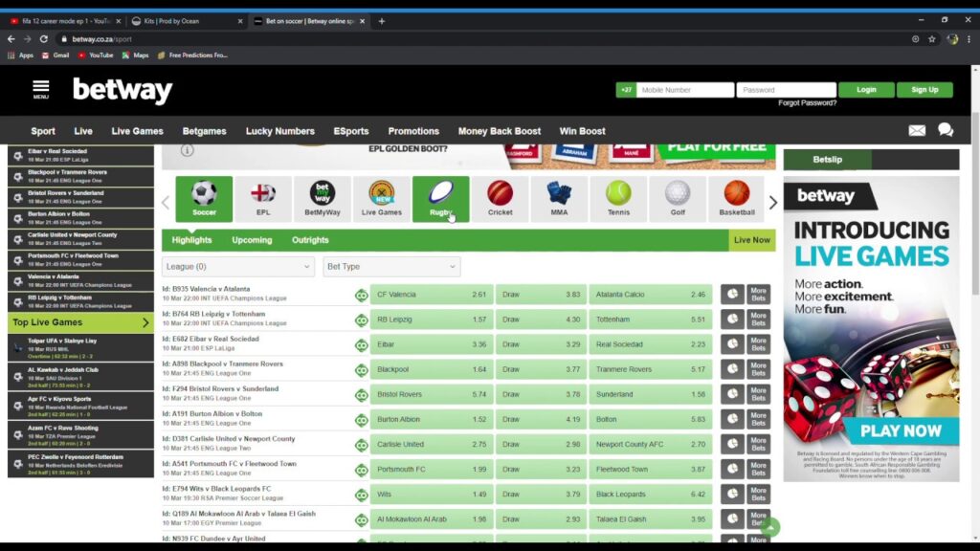Bet on Tottenham at 5.51
The width and height of the screenshot is (980, 551).
tap(650, 320)
